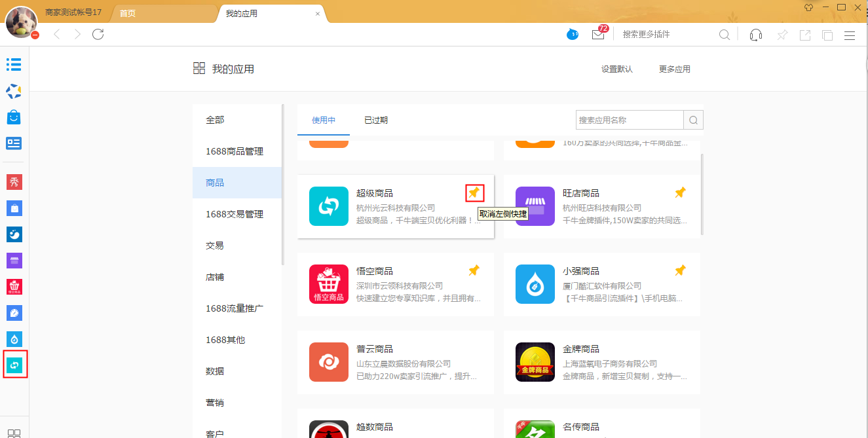Open the 金牌商品 app icon
The width and height of the screenshot is (868, 438).
point(535,362)
